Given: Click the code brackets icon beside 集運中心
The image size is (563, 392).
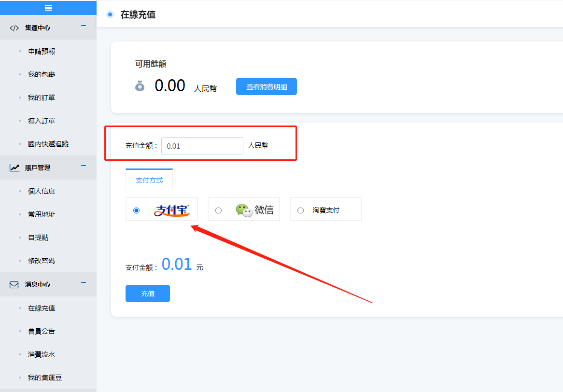Looking at the screenshot, I should 14,28.
